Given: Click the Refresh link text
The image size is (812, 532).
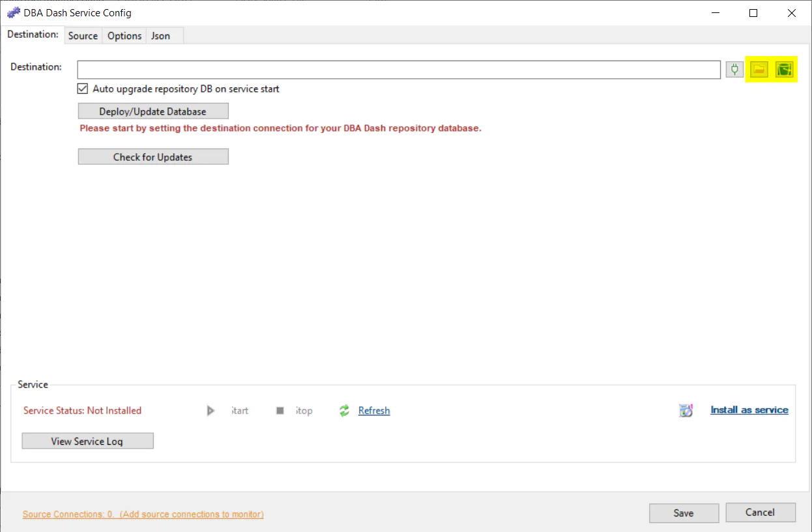Looking at the screenshot, I should coord(374,411).
